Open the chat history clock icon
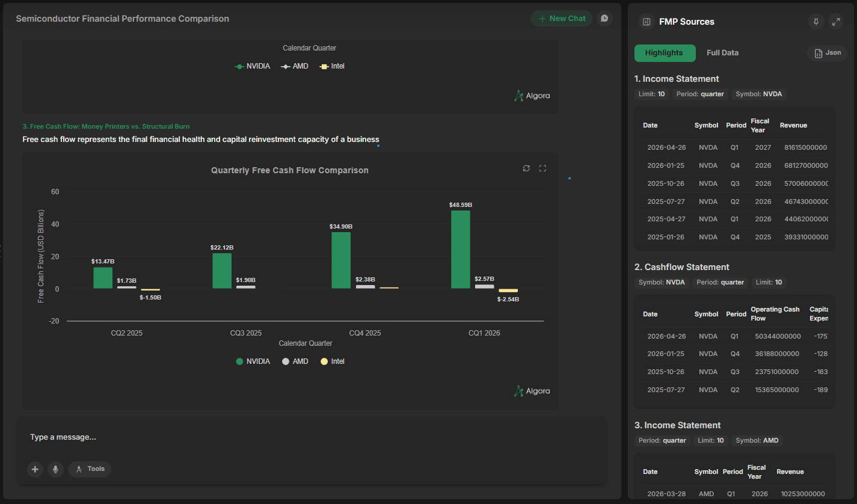Viewport: 857px width, 504px height. [604, 19]
